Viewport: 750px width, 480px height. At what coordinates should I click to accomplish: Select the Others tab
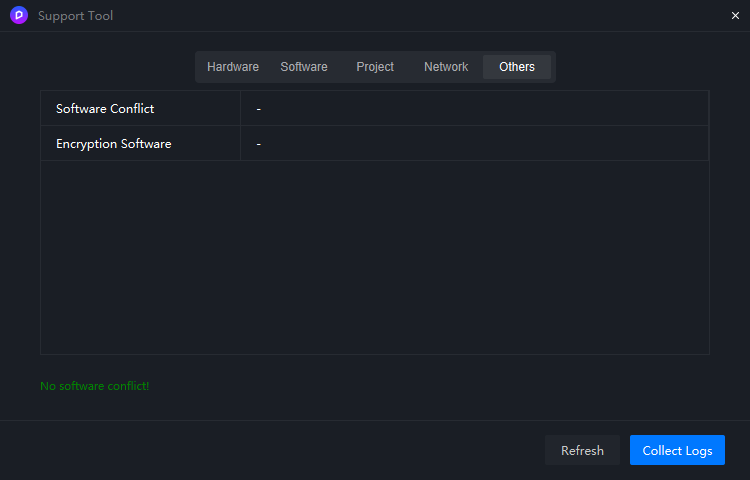(517, 67)
